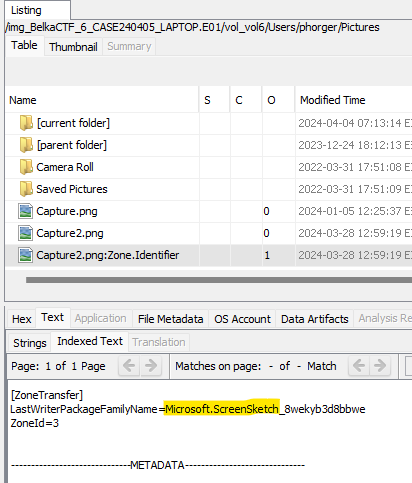
Task: Click the Capture2.png image file icon
Action: (26, 233)
